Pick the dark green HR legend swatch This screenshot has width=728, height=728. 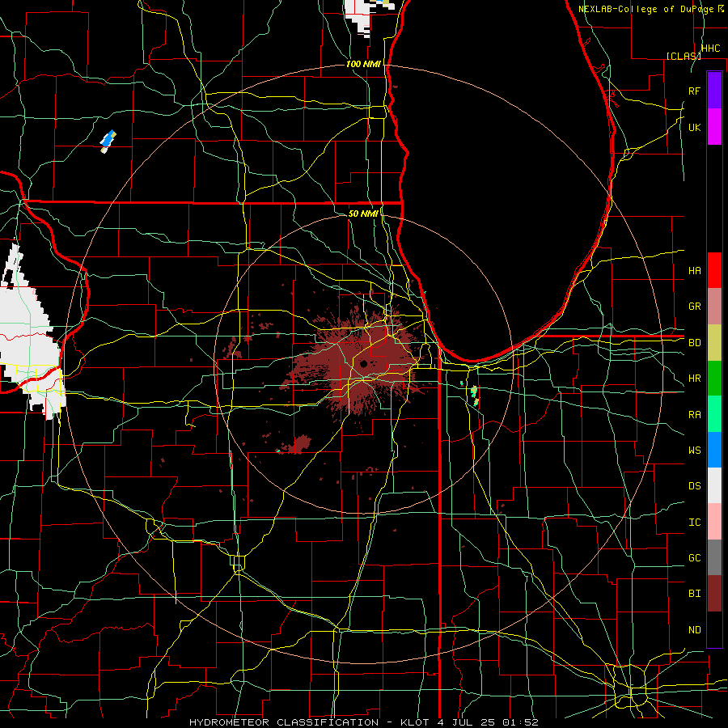714,379
